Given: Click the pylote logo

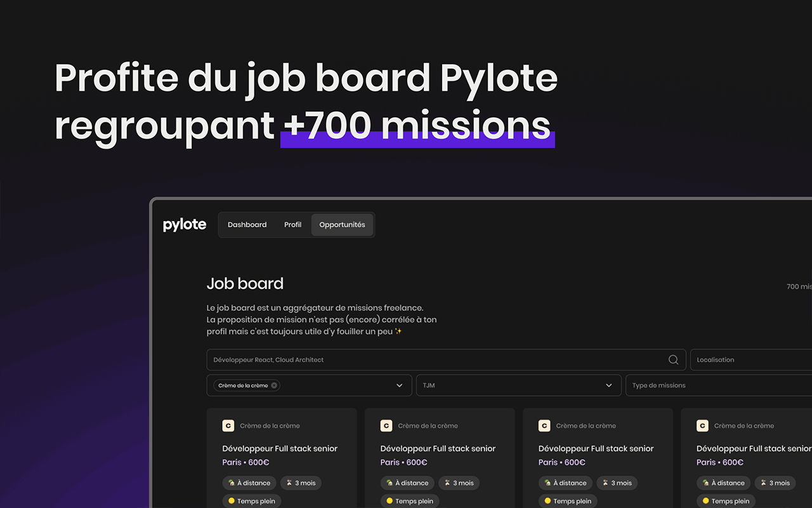Looking at the screenshot, I should pos(184,224).
